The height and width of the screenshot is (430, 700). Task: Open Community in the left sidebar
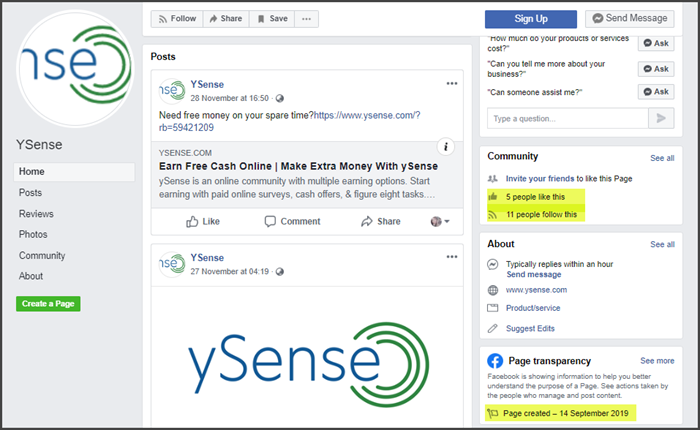tap(42, 256)
